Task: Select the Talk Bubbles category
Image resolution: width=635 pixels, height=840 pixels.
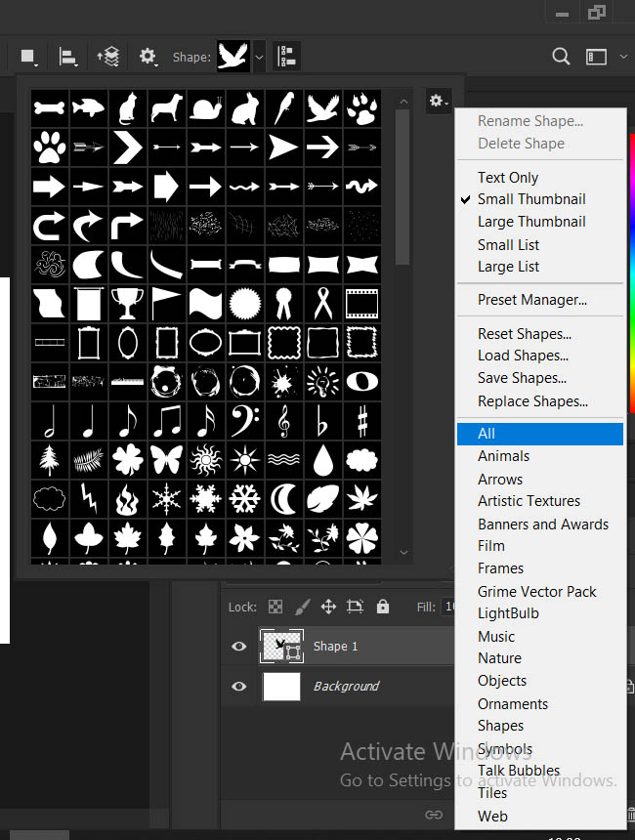Action: [x=519, y=771]
